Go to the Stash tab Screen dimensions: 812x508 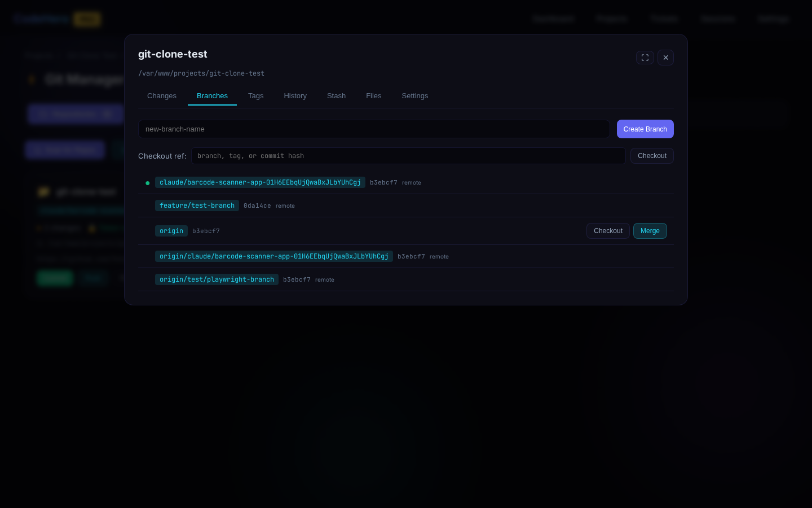(336, 96)
